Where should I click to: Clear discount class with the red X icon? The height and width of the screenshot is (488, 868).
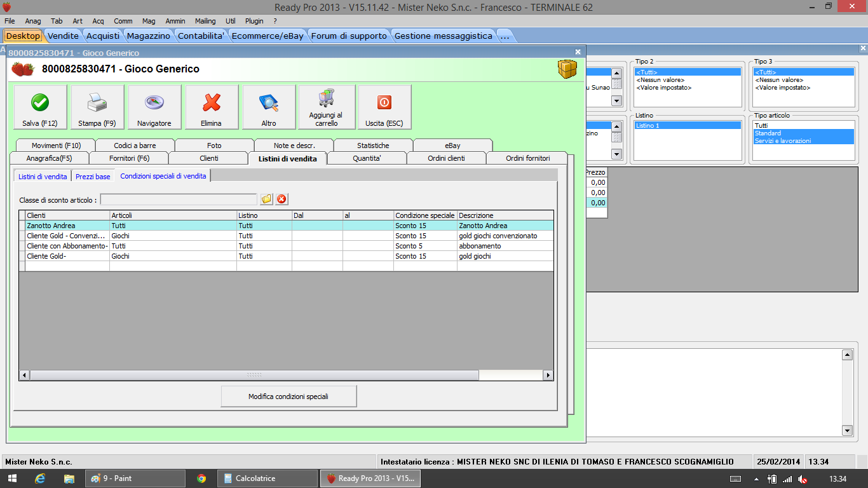(x=281, y=200)
